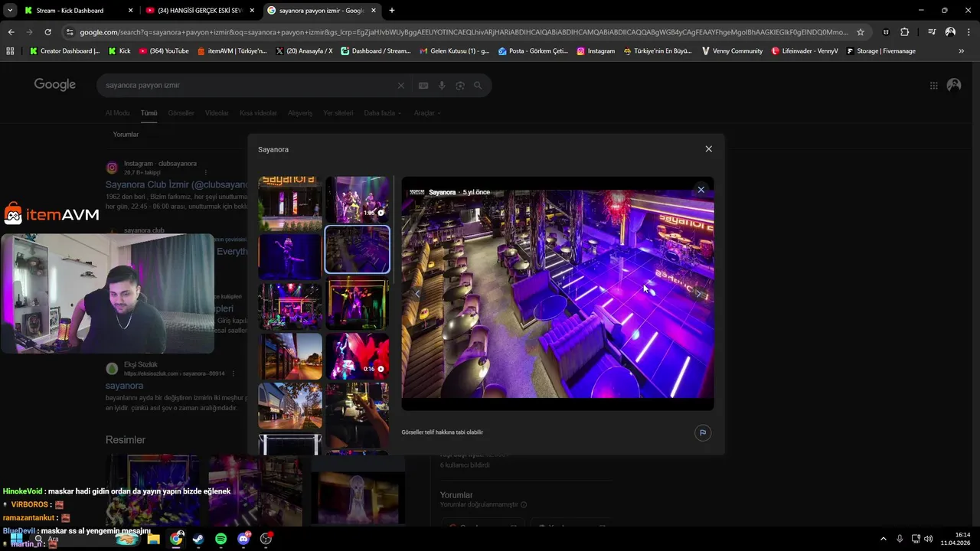
Task: Switch to the Alışveriş tab
Action: 300,113
